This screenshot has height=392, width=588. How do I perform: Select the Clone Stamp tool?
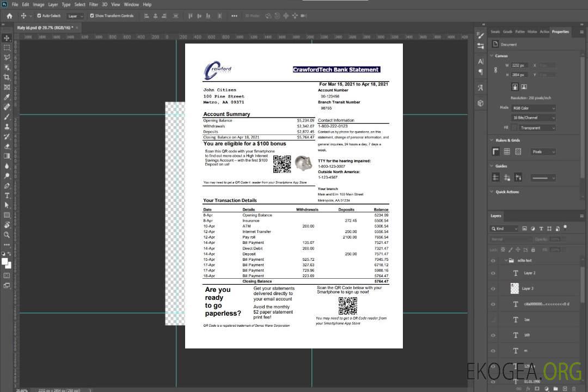coord(7,127)
